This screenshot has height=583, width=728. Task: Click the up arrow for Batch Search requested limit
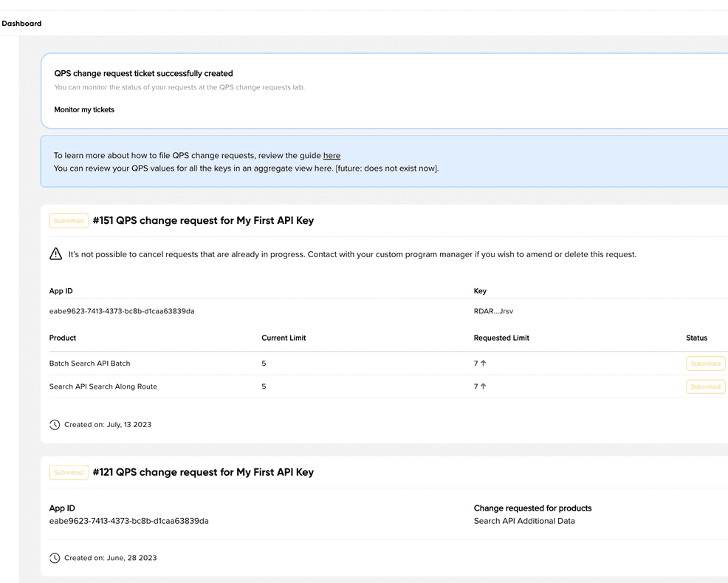tap(484, 364)
